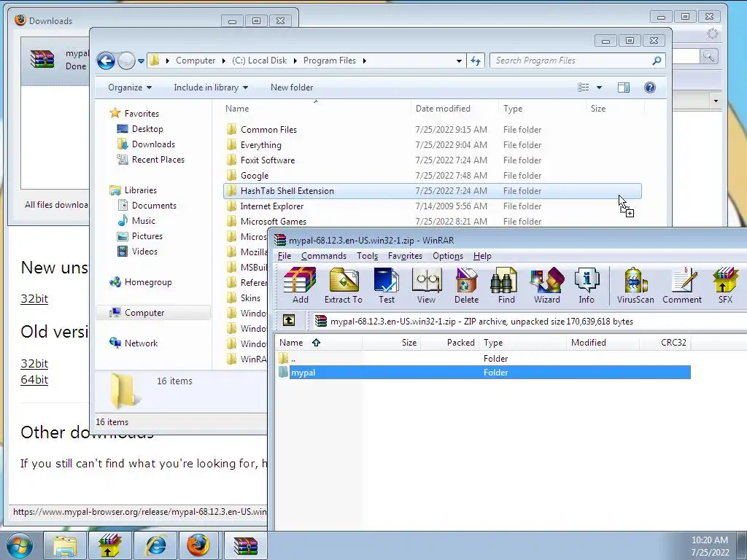Click the SFX icon in WinRAR
This screenshot has width=747, height=560.
[725, 285]
